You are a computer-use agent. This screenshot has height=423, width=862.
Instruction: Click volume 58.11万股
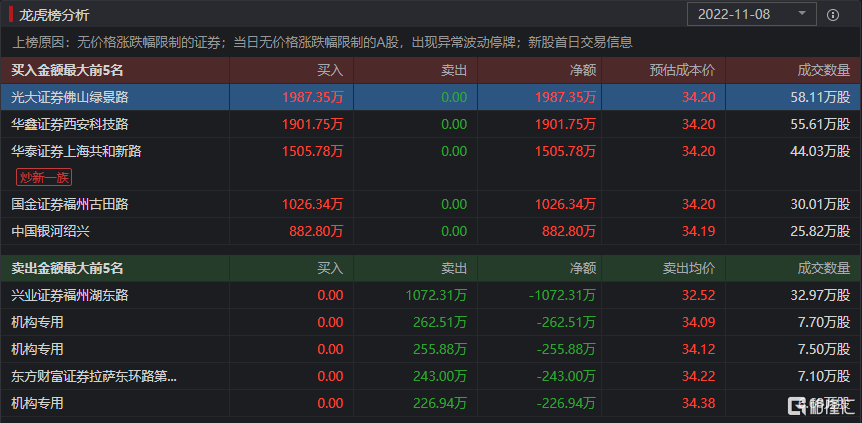coord(820,97)
